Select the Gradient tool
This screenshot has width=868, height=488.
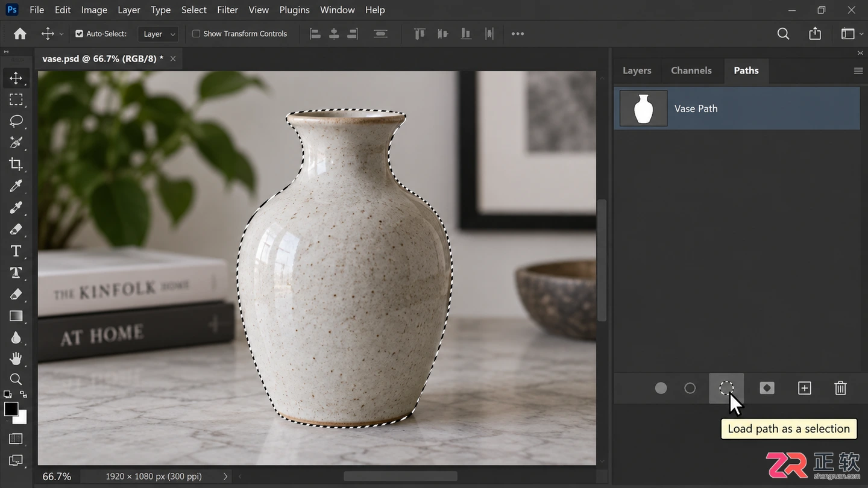point(16,316)
